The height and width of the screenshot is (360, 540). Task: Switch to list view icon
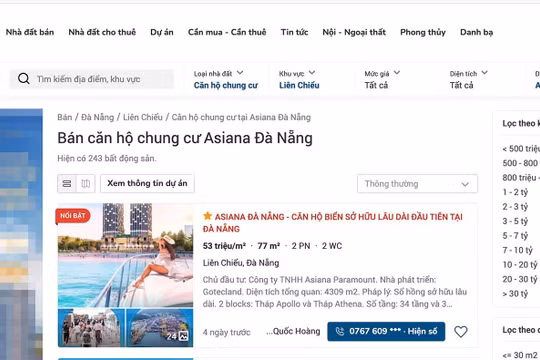[x=67, y=184]
